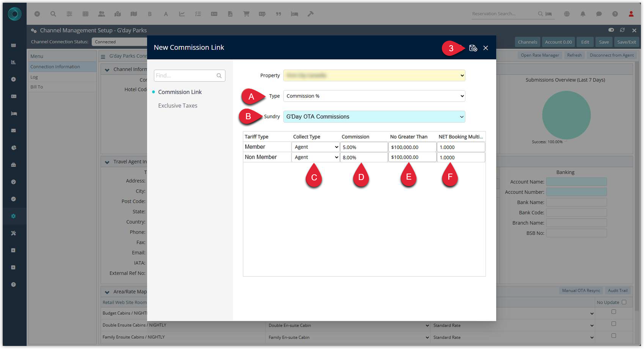The height and width of the screenshot is (349, 644).
Task: Open the Type dropdown showing Commission %
Action: coord(374,96)
